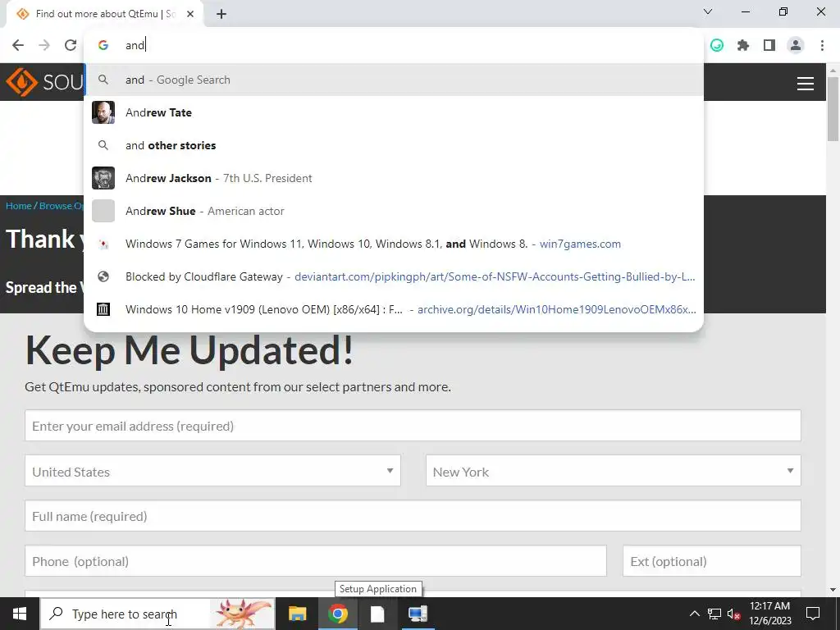Viewport: 840px width, 630px height.
Task: Select Andrew Shue American actor suggestion
Action: [394, 211]
